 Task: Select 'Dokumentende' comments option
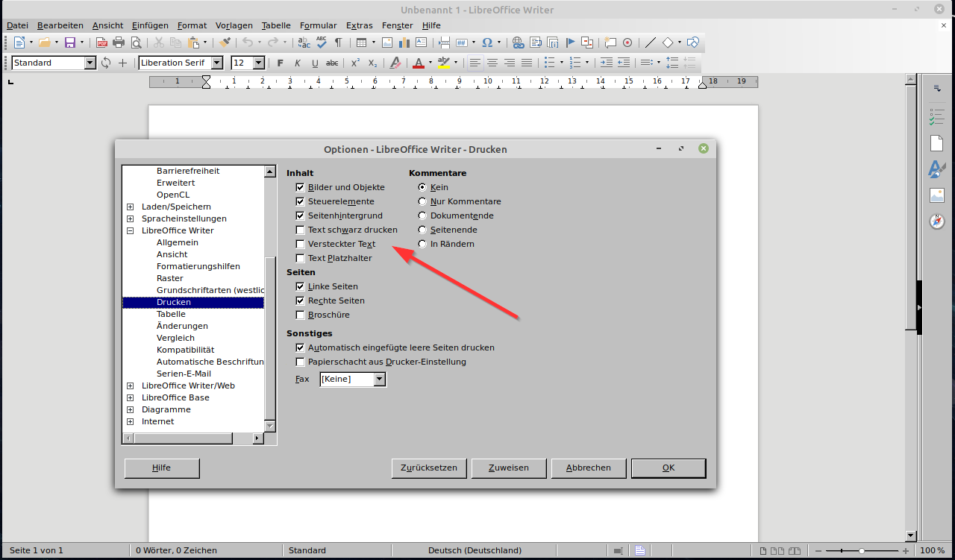(x=423, y=215)
